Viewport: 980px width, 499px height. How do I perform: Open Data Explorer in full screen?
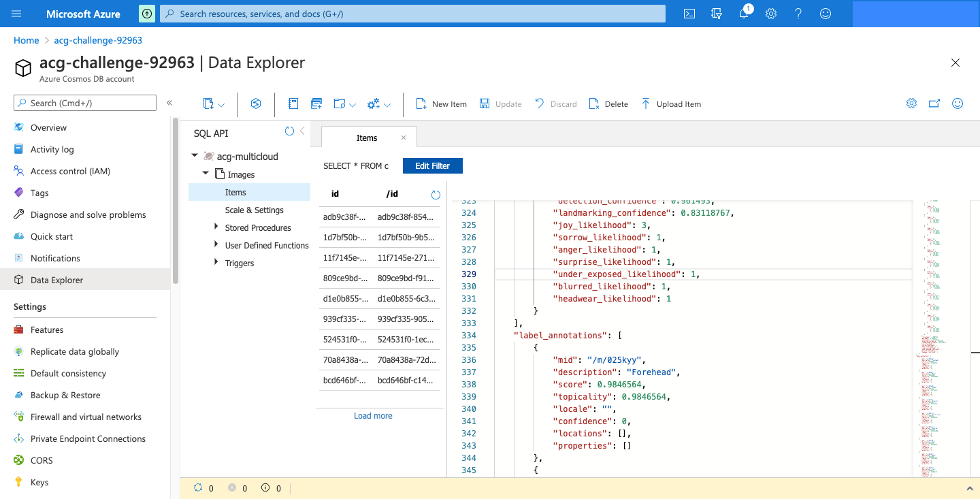pos(934,103)
